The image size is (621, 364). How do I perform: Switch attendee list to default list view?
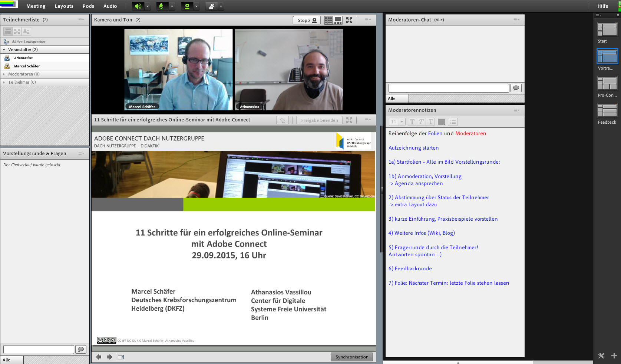click(x=8, y=31)
